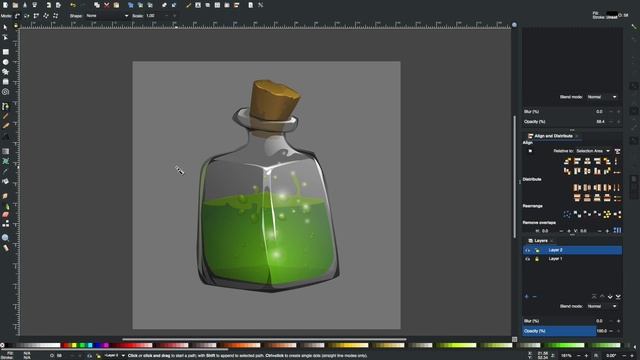Select the Measure tool

5,248
